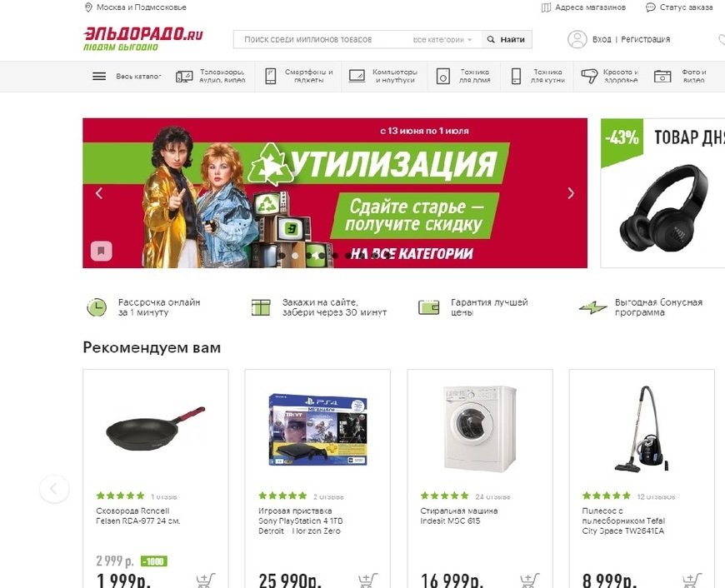The width and height of the screenshot is (725, 588).
Task: Add PlayStation 4 console to cart
Action: [367, 581]
